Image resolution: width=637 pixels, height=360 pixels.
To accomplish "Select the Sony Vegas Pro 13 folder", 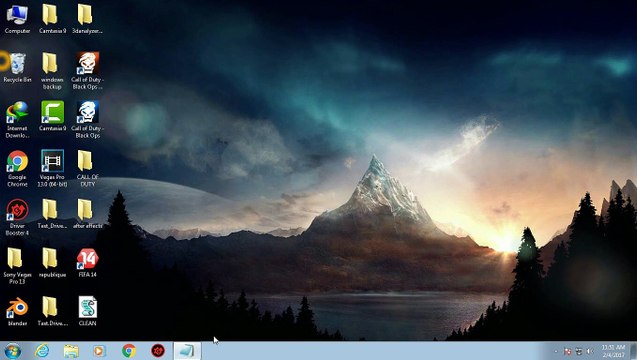I will [17, 266].
